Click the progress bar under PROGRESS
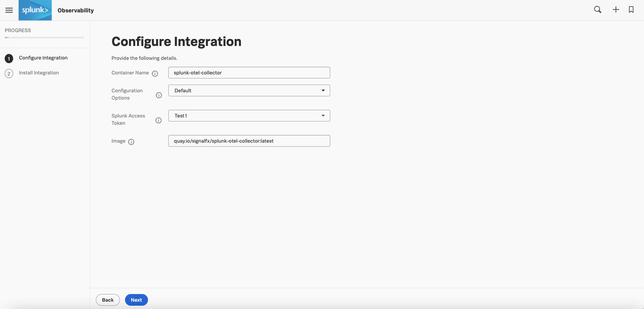The image size is (644, 309). [44, 38]
